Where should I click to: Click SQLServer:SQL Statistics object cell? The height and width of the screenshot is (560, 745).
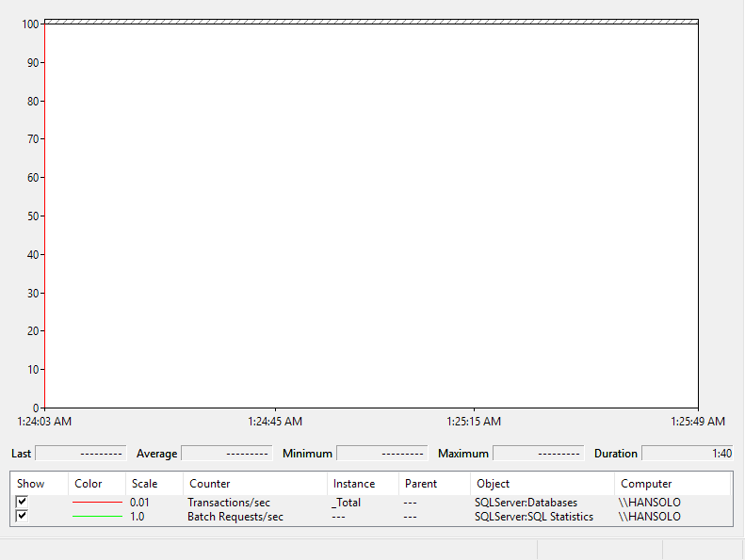pos(534,517)
